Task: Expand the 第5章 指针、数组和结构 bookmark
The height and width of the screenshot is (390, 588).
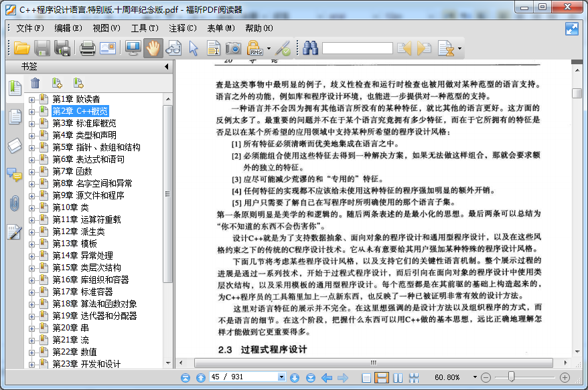Action: 32,148
